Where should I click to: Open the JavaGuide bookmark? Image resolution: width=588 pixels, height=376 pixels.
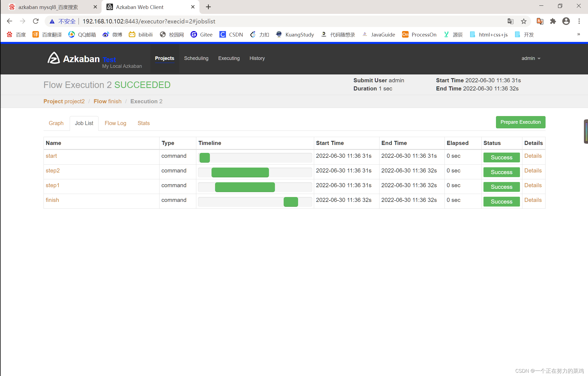coord(379,35)
